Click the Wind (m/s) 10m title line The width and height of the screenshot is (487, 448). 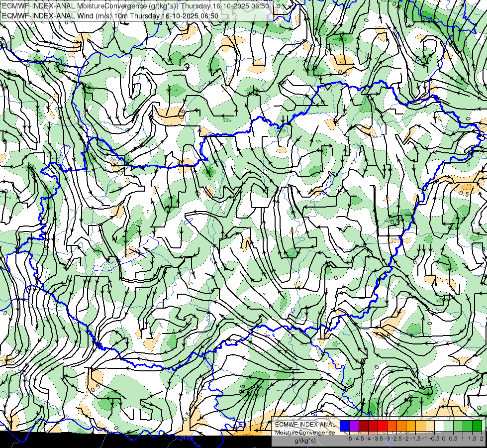(x=110, y=16)
